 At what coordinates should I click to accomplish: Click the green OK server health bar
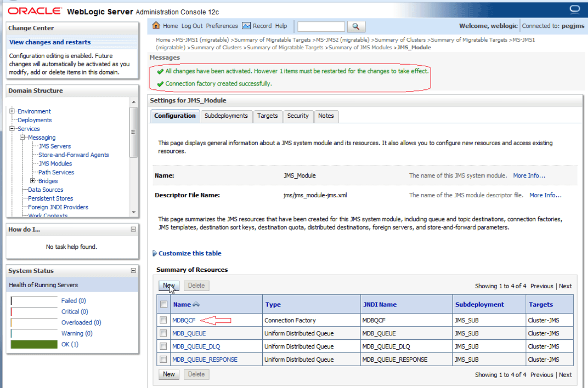coord(34,344)
